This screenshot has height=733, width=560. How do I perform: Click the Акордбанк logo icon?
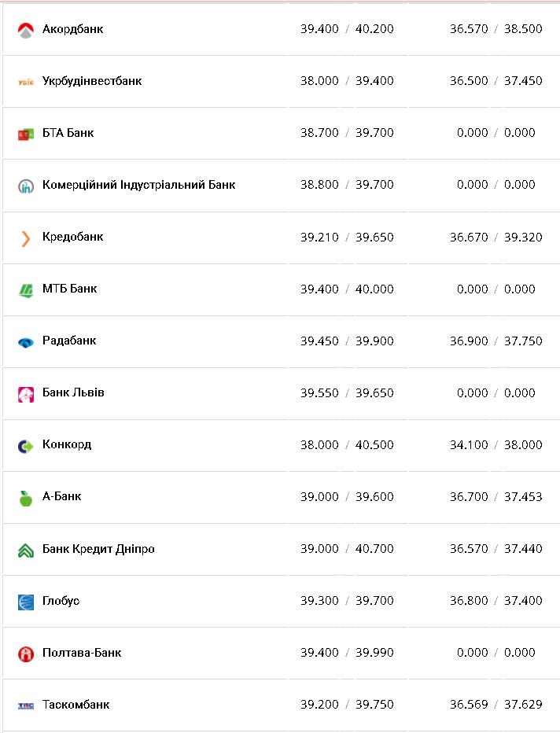26,31
